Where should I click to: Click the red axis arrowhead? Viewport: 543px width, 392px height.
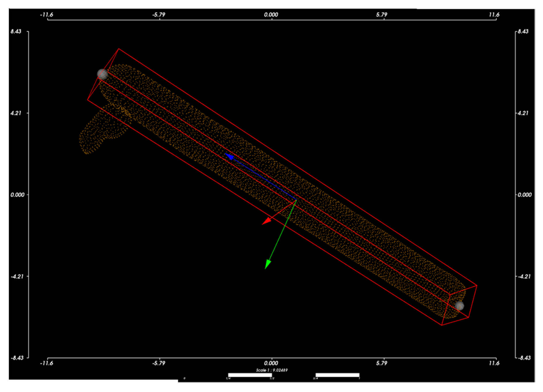[x=266, y=221]
